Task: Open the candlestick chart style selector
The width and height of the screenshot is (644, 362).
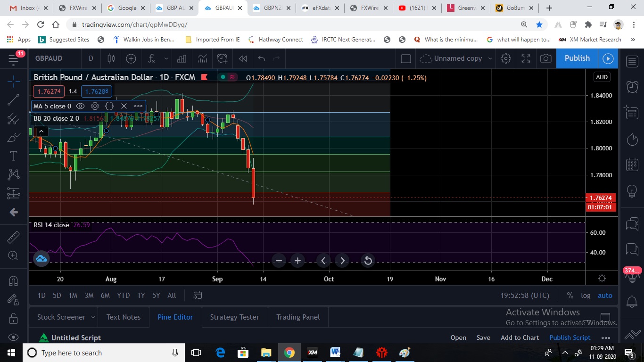Action: [x=111, y=58]
